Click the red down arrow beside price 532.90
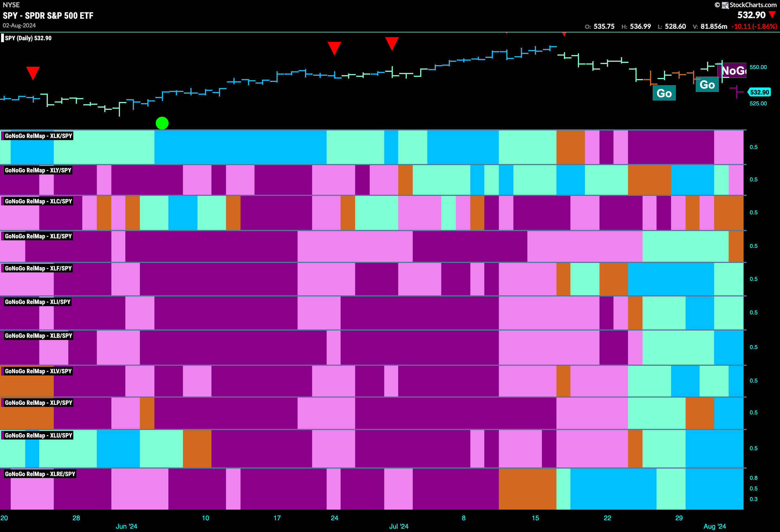 772,15
